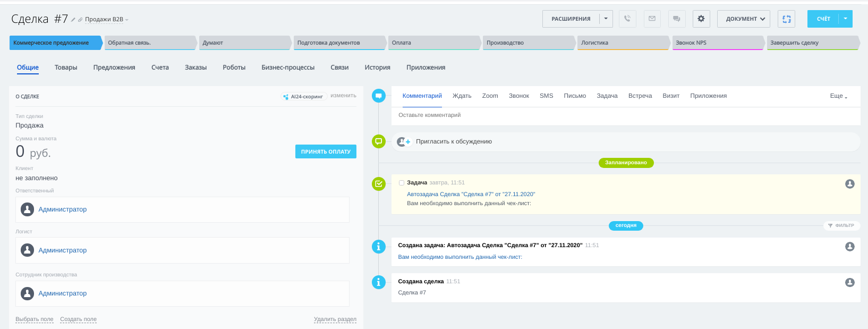Click the AI24-скоринг badge
Image resolution: width=868 pixels, height=329 pixels.
tap(303, 97)
